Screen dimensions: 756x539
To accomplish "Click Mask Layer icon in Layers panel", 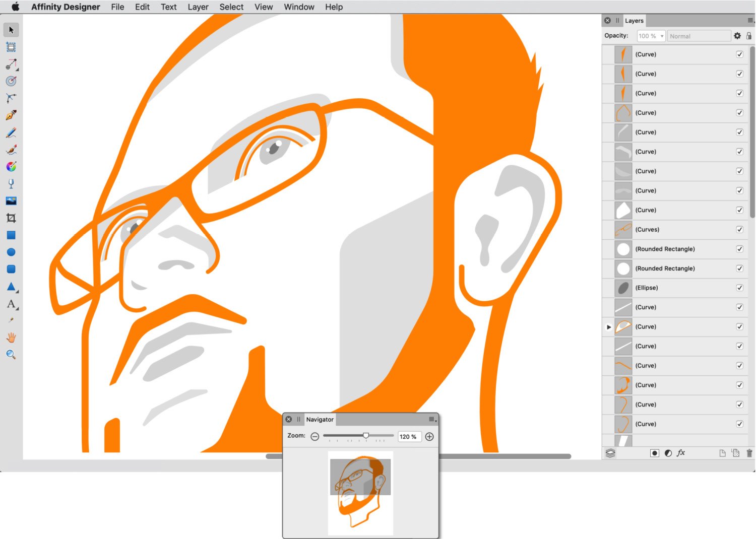I will (x=654, y=453).
